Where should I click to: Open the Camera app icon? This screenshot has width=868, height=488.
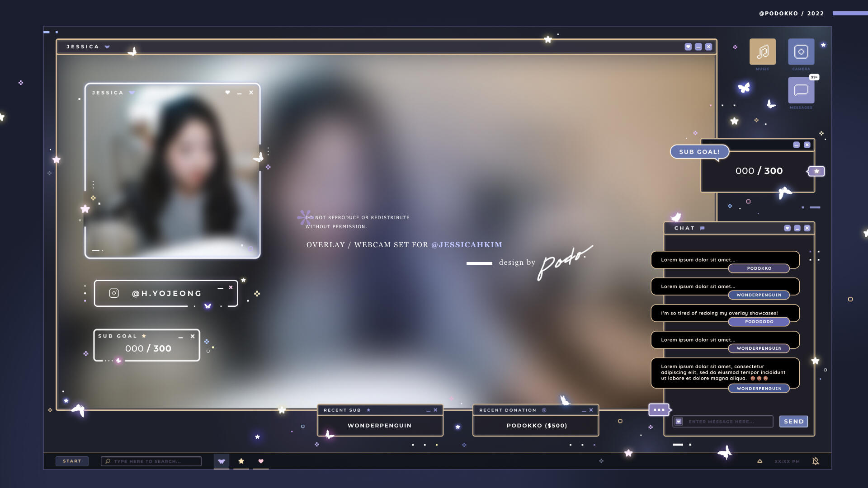801,52
